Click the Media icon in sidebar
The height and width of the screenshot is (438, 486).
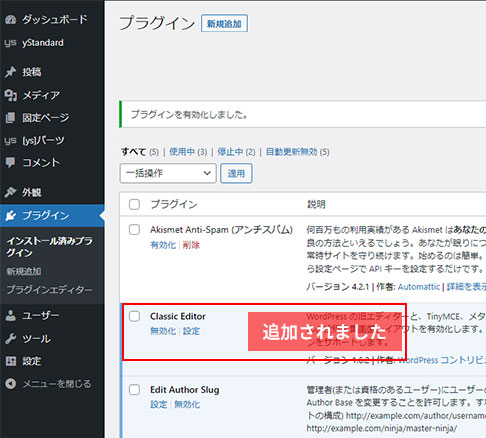point(10,95)
